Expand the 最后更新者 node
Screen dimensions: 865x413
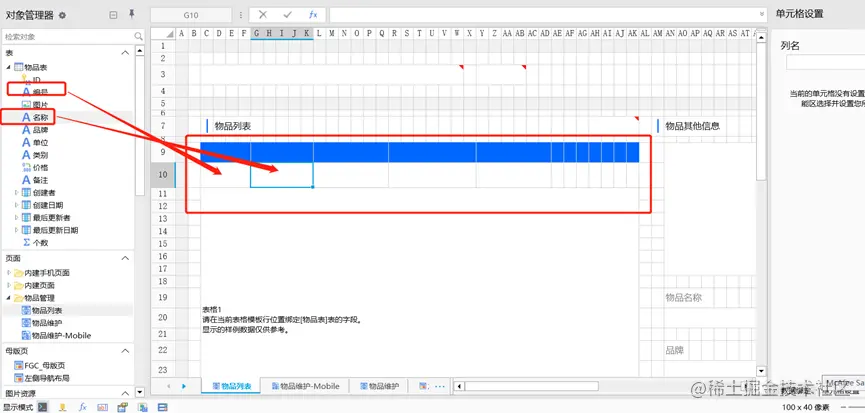tap(17, 218)
